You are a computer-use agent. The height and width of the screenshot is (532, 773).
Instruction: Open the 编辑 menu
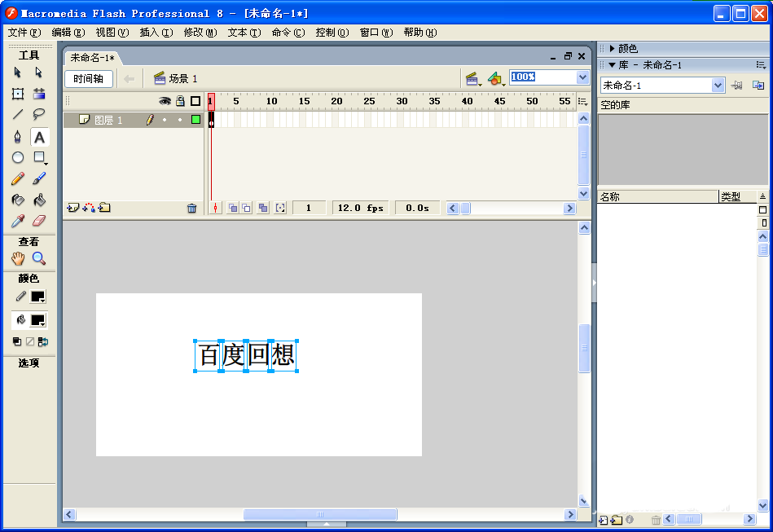tap(68, 33)
